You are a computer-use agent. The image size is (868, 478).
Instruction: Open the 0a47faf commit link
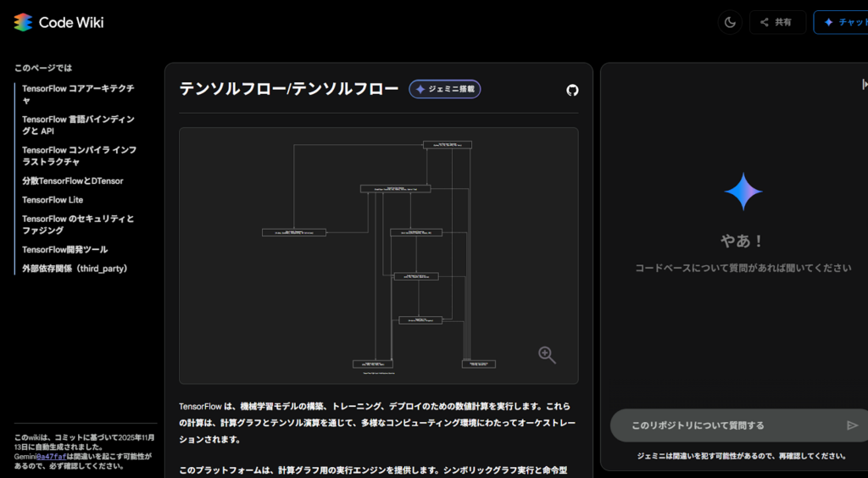(x=51, y=456)
